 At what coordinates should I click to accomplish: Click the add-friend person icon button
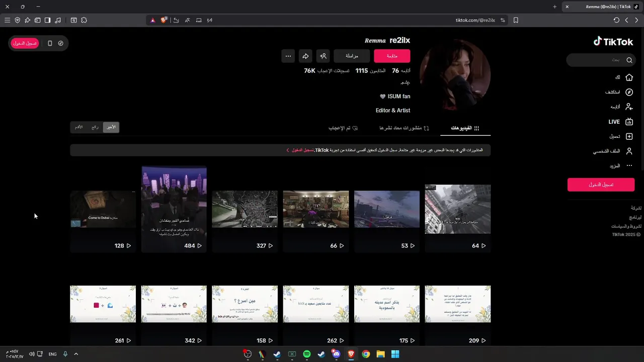(324, 56)
